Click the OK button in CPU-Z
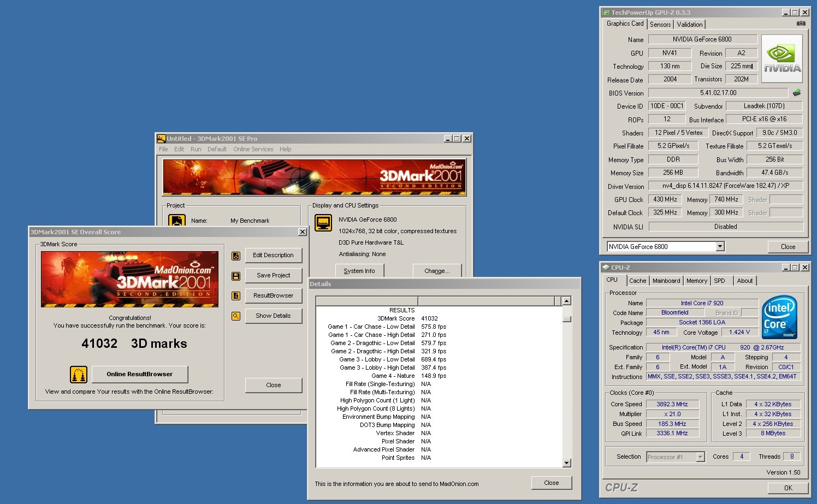 (788, 488)
